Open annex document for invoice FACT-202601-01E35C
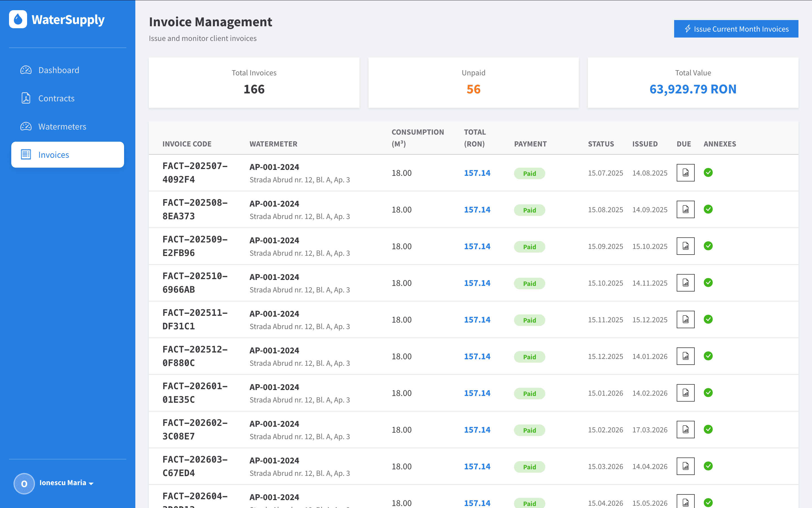812x508 pixels. coord(685,392)
